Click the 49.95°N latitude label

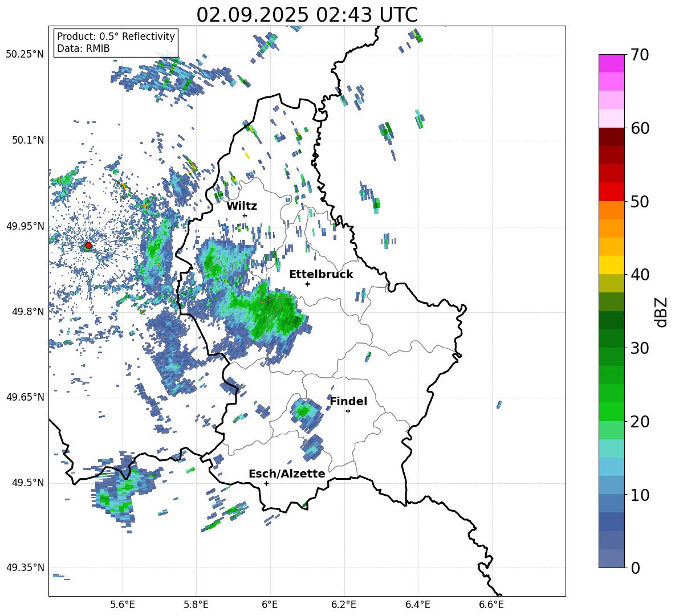[25, 226]
